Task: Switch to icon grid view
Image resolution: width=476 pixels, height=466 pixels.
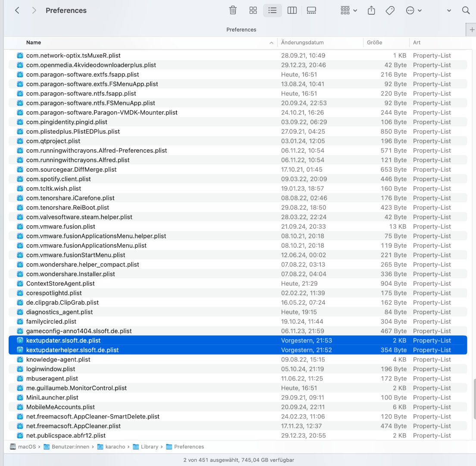Action: pyautogui.click(x=253, y=10)
